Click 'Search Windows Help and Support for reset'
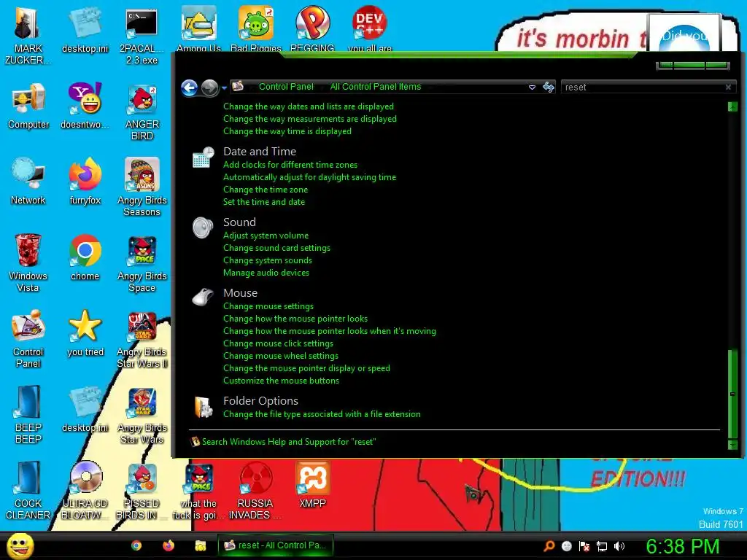This screenshot has height=560, width=747. pos(289,442)
